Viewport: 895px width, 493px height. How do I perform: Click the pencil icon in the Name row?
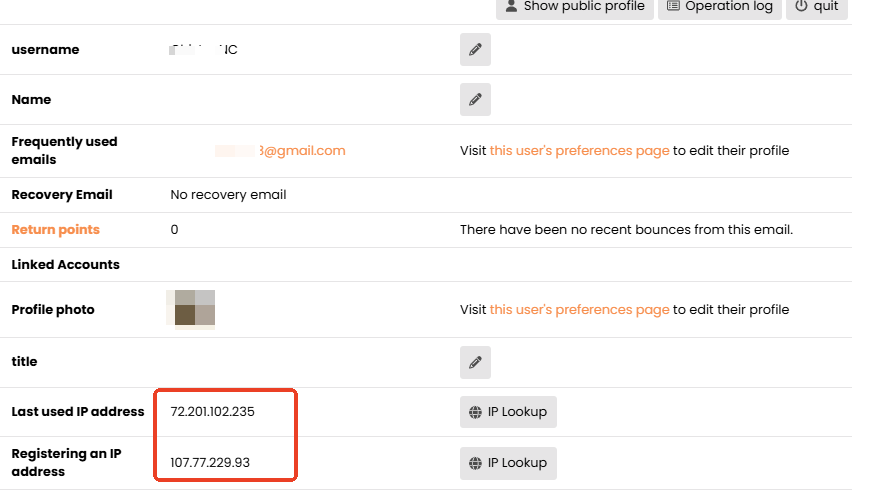click(475, 100)
